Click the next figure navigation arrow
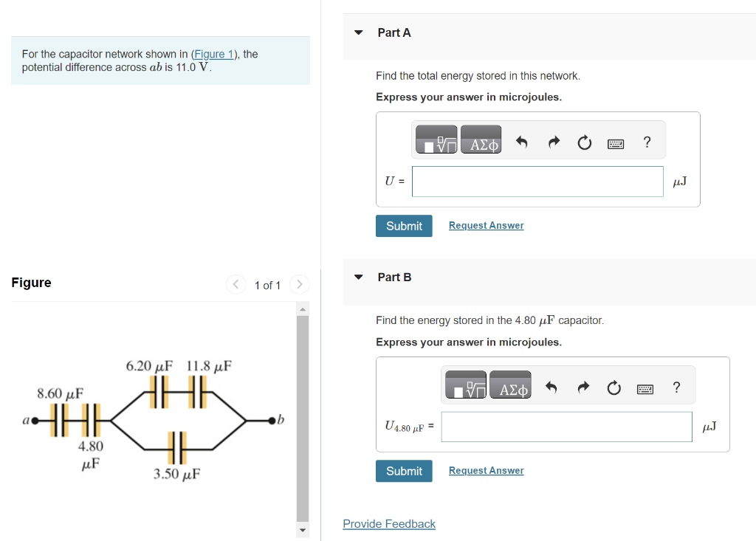This screenshot has width=756, height=541. (x=299, y=284)
